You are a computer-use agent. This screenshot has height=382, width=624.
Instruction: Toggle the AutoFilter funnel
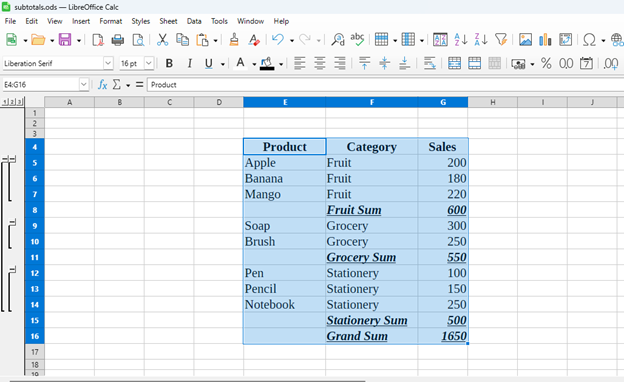tap(501, 40)
